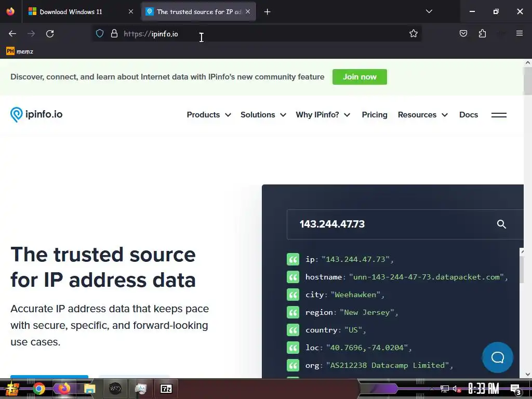View site security via the padlock icon

pos(114,34)
